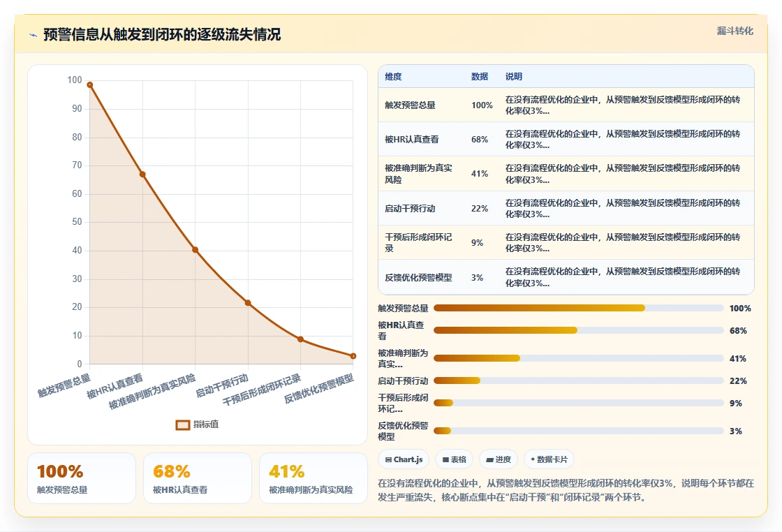
Task: Click the 反馈优化预警模型 3% progress bar
Action: (x=579, y=431)
